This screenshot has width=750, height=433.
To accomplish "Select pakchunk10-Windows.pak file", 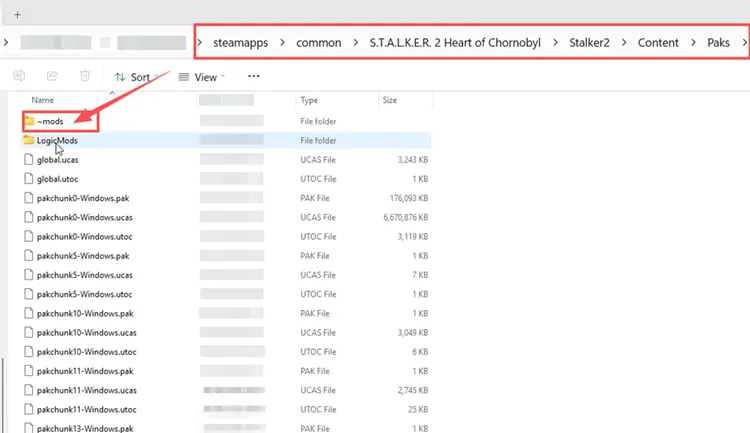I will pyautogui.click(x=85, y=313).
